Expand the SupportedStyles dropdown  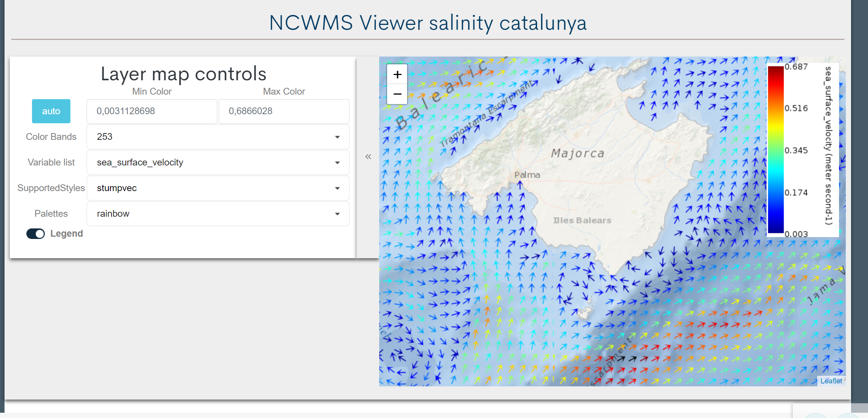(x=218, y=188)
